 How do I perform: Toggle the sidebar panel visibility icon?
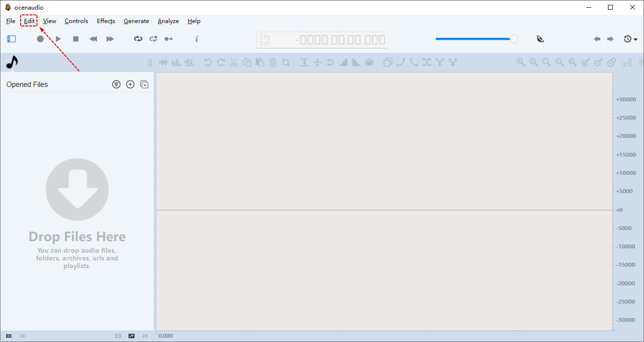[12, 39]
